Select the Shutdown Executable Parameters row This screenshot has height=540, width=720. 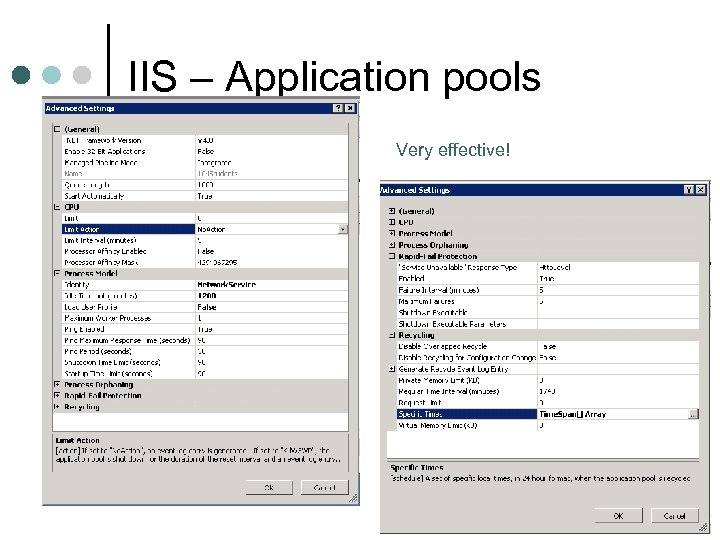(548, 324)
